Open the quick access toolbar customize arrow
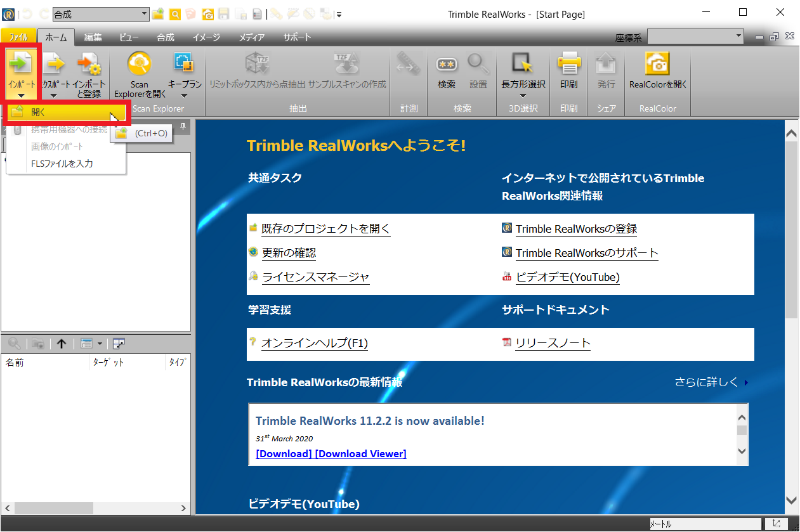The height and width of the screenshot is (532, 800). click(339, 15)
